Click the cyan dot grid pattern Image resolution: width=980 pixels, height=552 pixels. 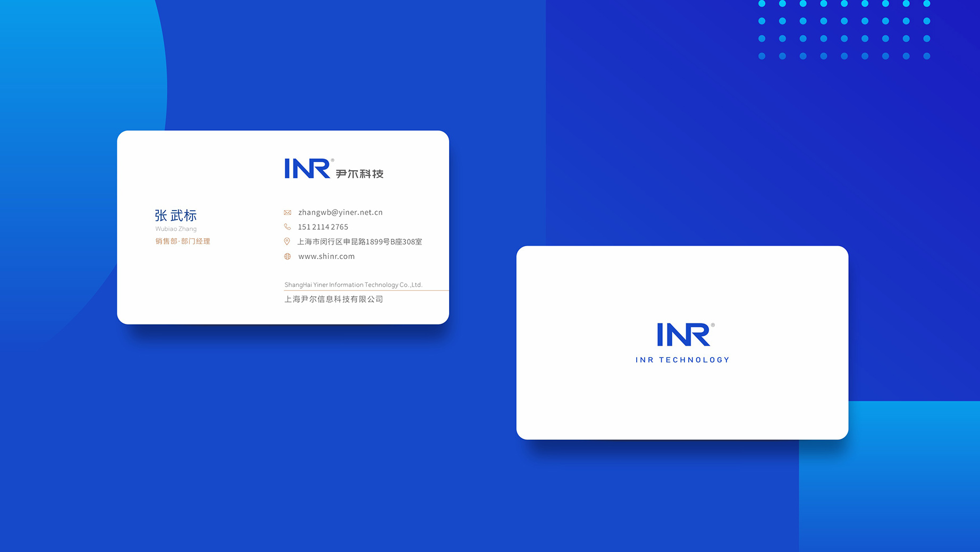click(844, 30)
